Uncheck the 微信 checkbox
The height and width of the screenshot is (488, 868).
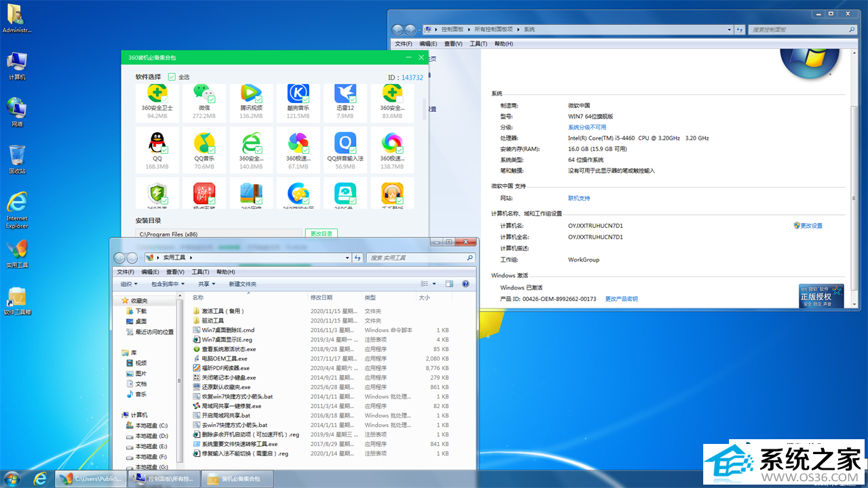pos(212,99)
